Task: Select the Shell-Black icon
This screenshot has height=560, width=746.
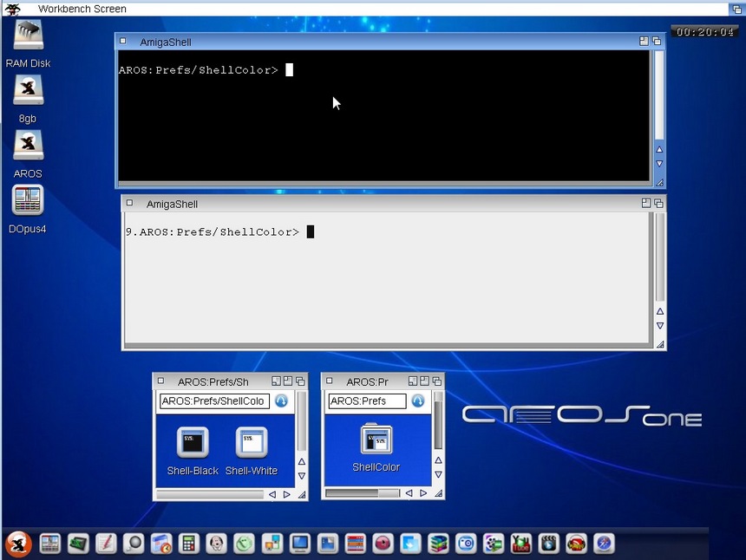Action: point(193,442)
